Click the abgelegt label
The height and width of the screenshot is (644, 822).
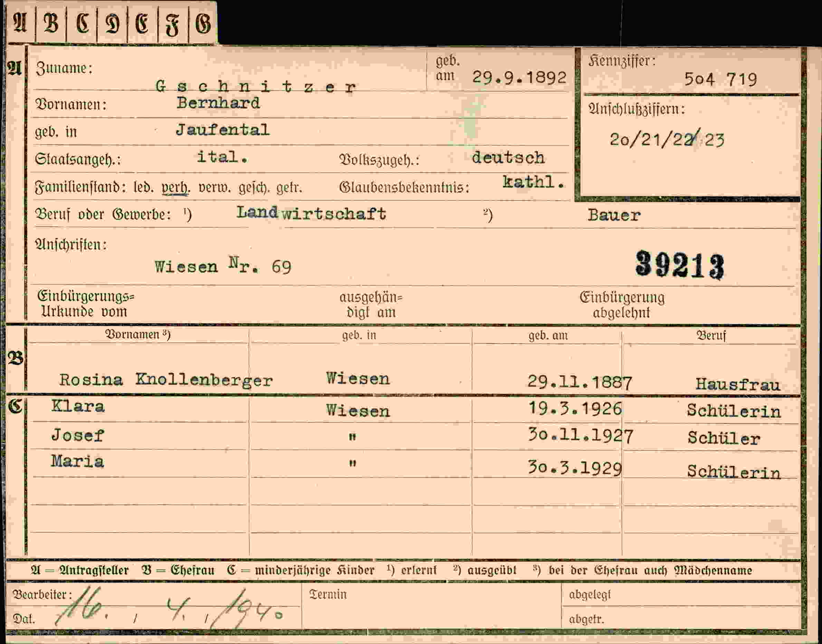[590, 595]
